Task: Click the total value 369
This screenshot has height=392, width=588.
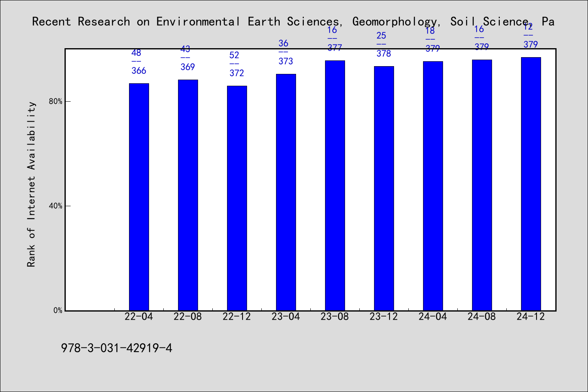Action: coord(188,67)
